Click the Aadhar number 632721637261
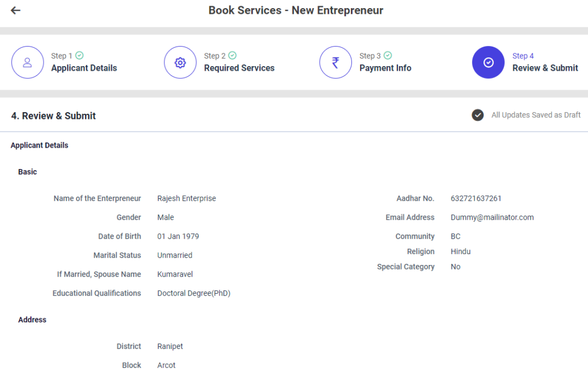Viewport: 588px width, 369px height. (476, 198)
